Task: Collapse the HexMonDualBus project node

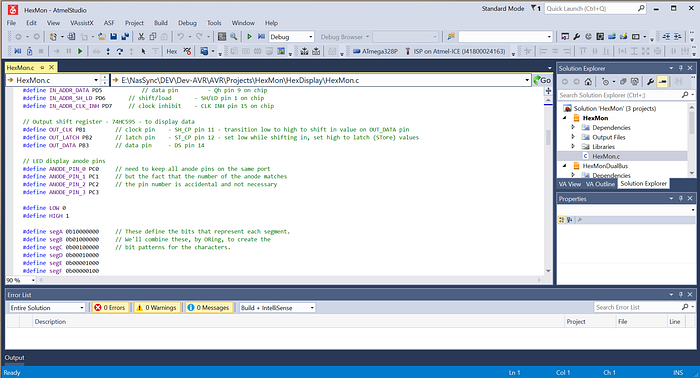Action: coord(565,166)
